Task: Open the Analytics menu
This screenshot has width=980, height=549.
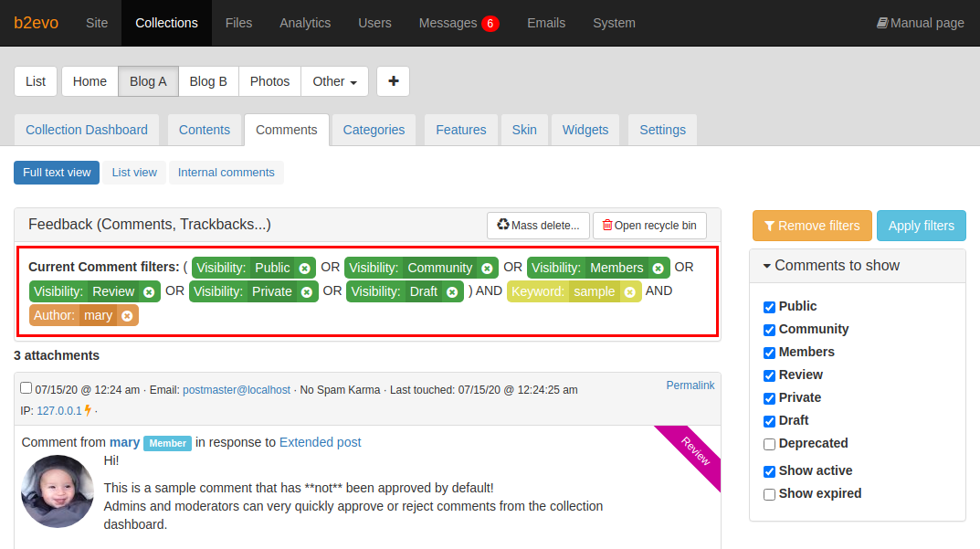Action: click(x=305, y=23)
